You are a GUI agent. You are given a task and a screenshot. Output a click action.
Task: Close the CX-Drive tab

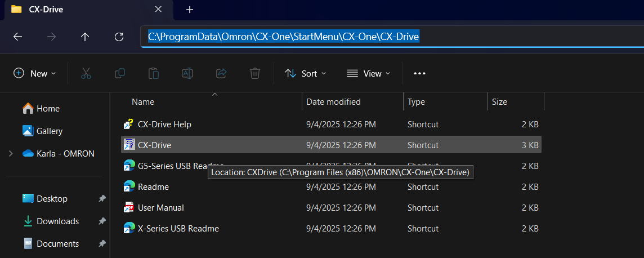pos(158,9)
